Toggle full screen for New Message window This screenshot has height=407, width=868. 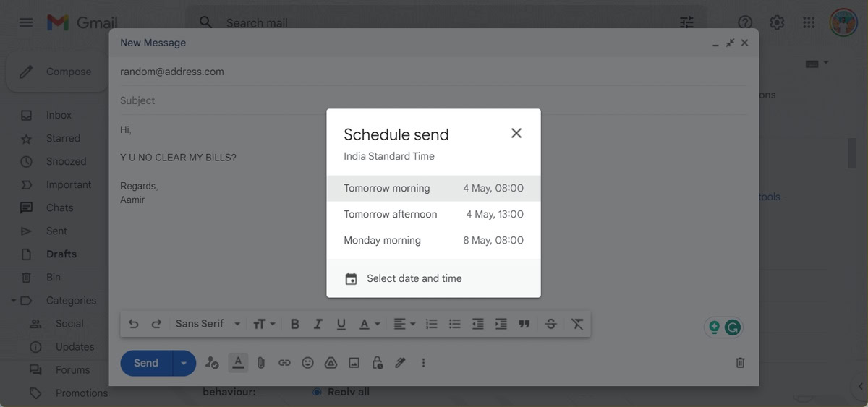pyautogui.click(x=730, y=43)
